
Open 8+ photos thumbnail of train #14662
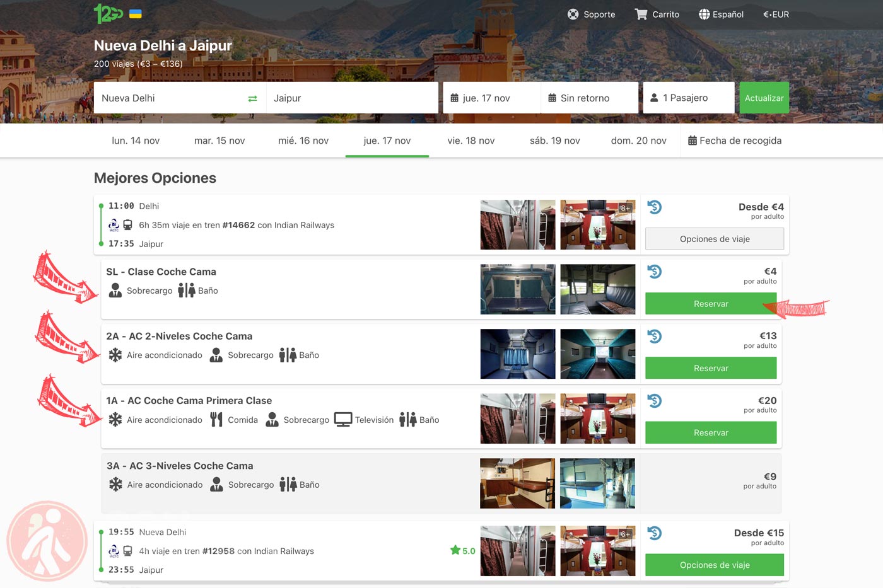598,225
